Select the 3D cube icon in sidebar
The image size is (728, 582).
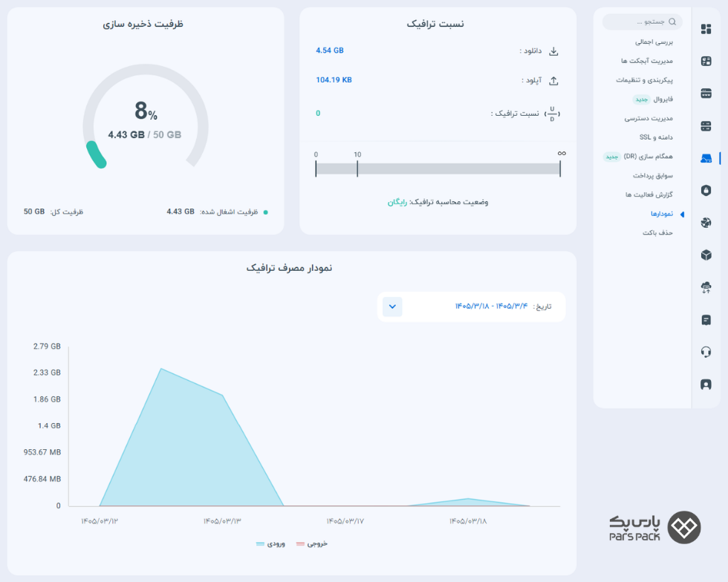coord(706,255)
